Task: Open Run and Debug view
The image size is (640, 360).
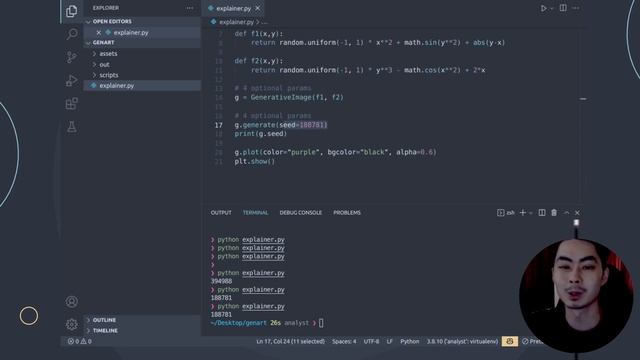Action: (71, 80)
